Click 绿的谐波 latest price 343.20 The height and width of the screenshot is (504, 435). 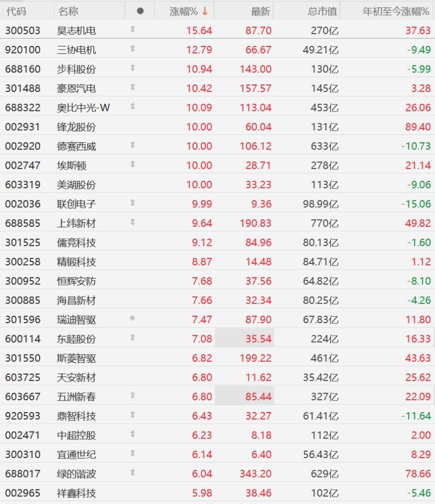[x=255, y=474]
